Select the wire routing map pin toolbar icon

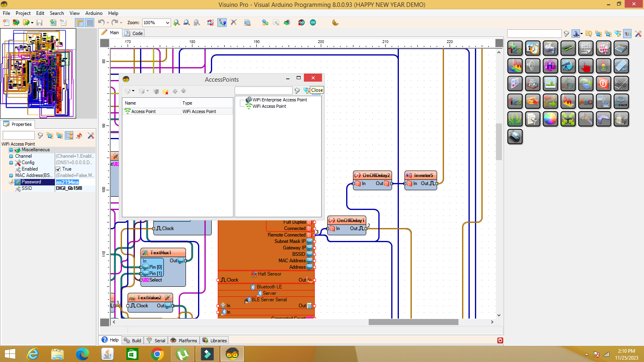point(222,23)
